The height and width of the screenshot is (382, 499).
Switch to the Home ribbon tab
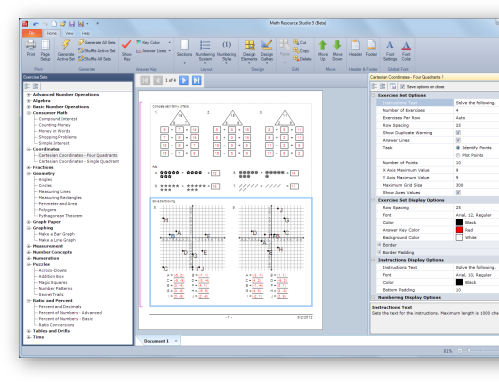(x=51, y=33)
